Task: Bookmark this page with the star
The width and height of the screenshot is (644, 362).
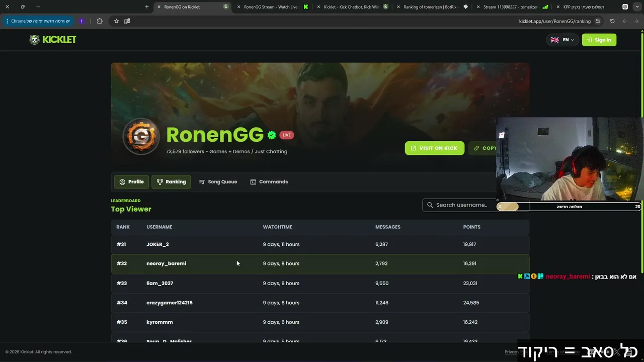Action: tap(116, 21)
